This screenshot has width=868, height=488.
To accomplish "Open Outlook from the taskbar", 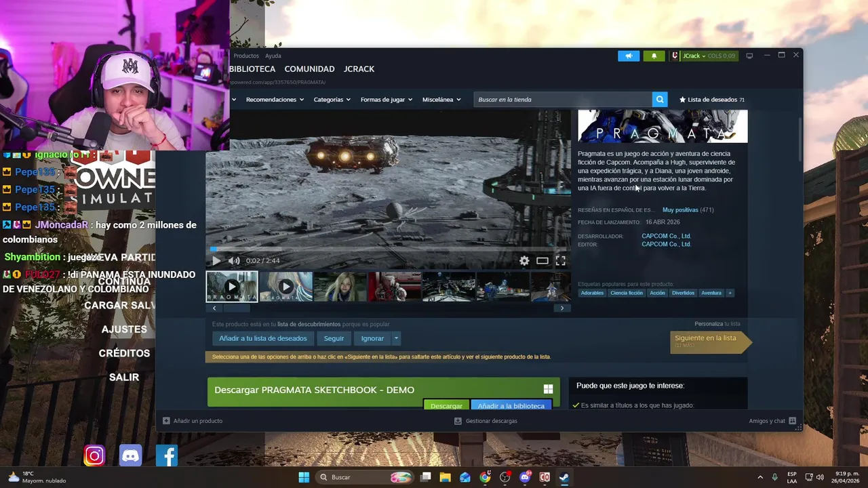I will click(465, 477).
